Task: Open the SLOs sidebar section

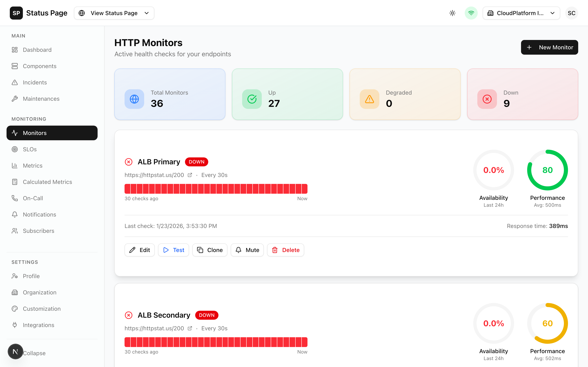Action: (30, 149)
